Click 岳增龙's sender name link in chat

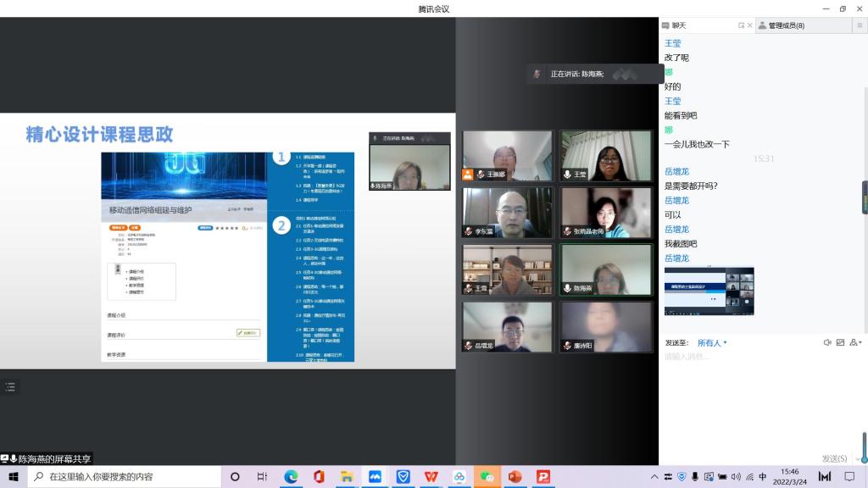pos(676,172)
